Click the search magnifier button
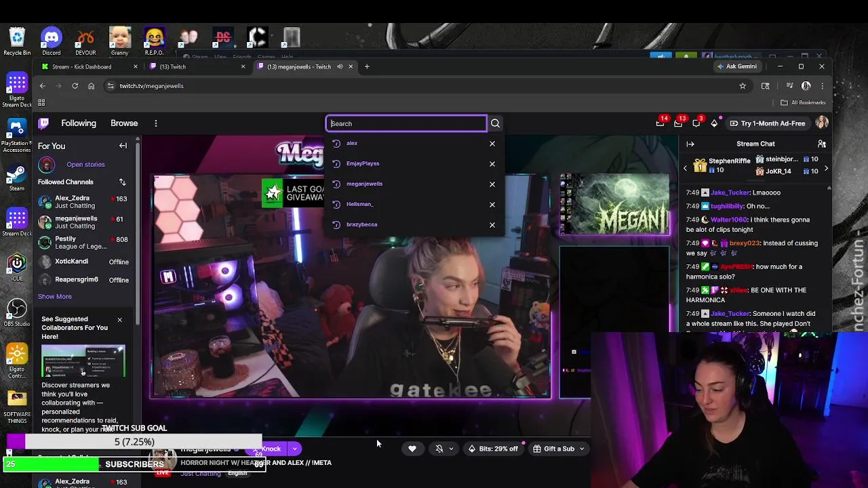The height and width of the screenshot is (488, 868). coord(495,123)
